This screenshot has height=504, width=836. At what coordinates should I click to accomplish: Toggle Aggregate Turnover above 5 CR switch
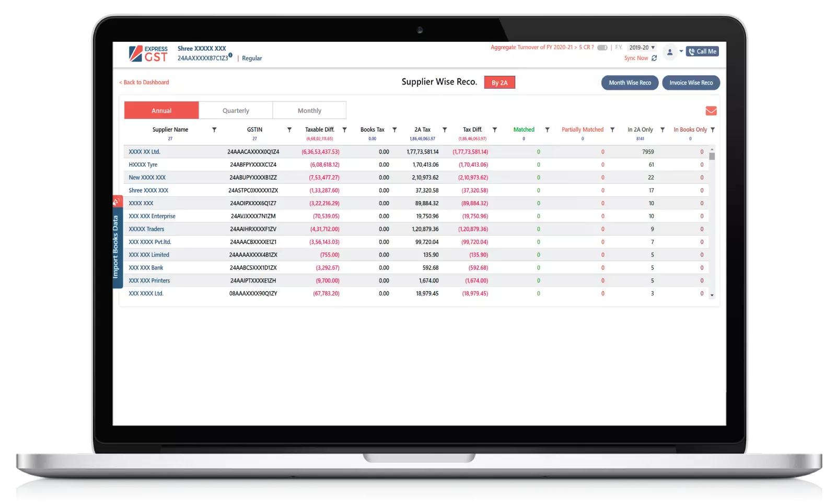point(602,48)
